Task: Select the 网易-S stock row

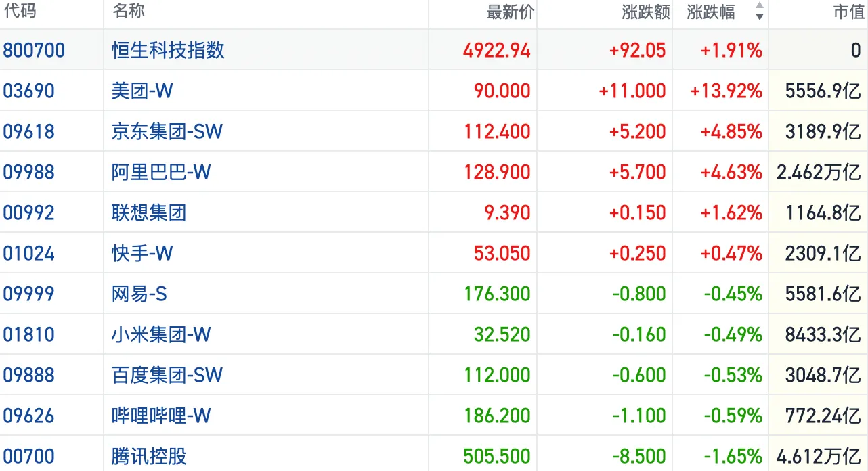Action: pos(139,294)
